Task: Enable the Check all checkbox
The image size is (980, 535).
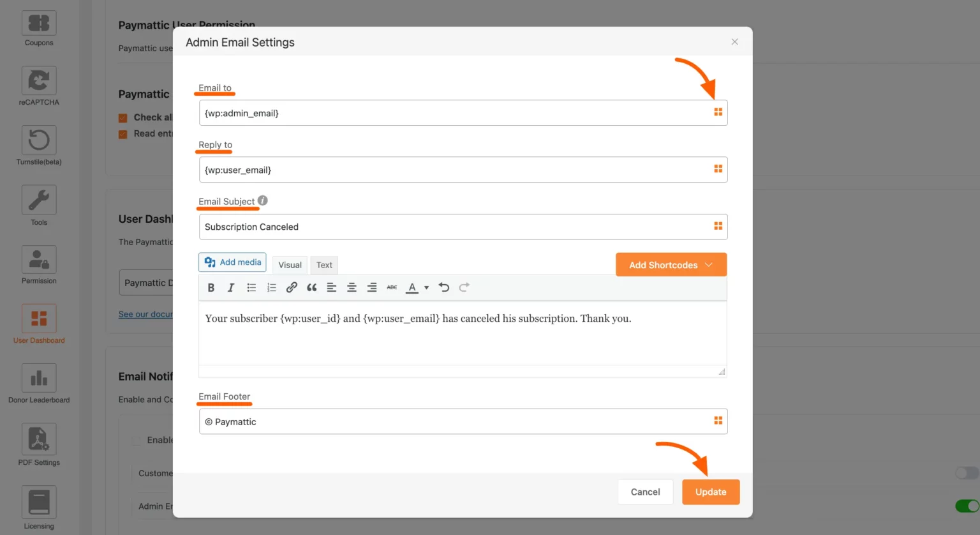Action: click(122, 117)
